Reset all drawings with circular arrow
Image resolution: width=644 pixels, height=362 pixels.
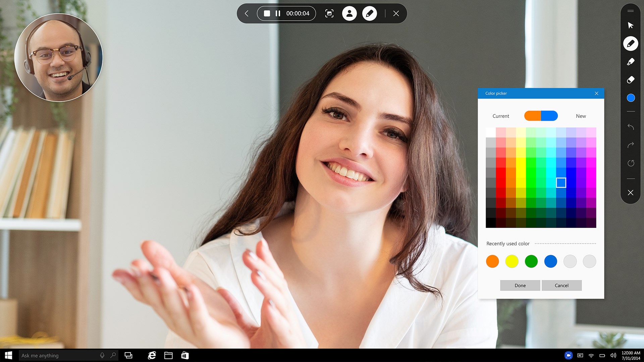click(x=631, y=163)
